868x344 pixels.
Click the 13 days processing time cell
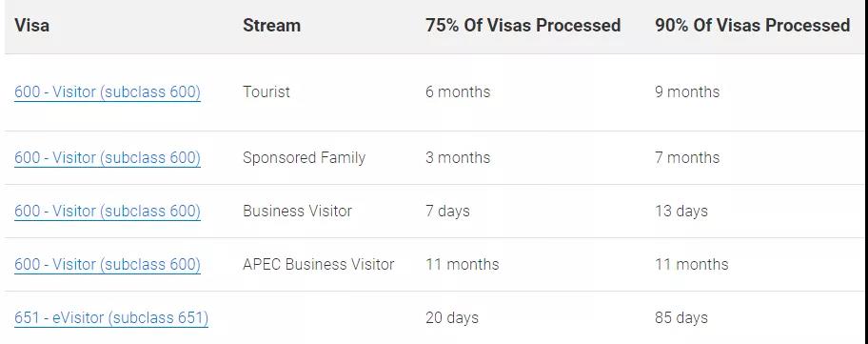681,211
